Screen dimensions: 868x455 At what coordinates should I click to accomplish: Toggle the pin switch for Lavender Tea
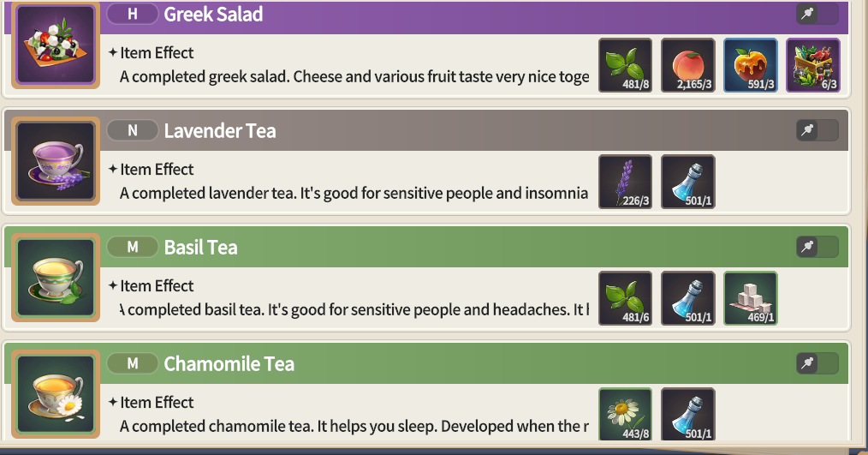point(817,130)
